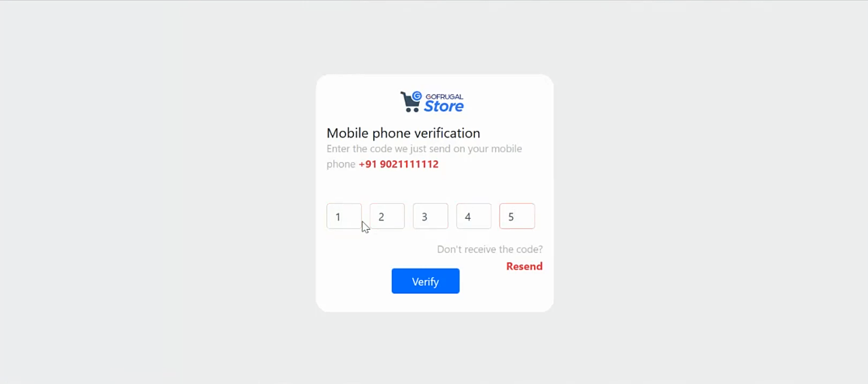This screenshot has width=868, height=384.
Task: Click the third code box containing 3
Action: tap(431, 216)
